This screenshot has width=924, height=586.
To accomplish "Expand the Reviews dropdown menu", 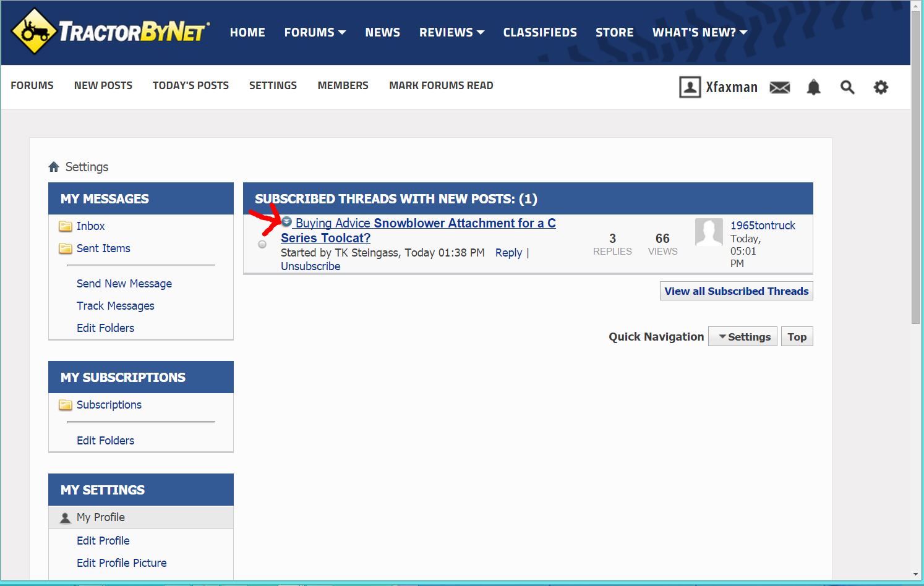I will pyautogui.click(x=451, y=32).
